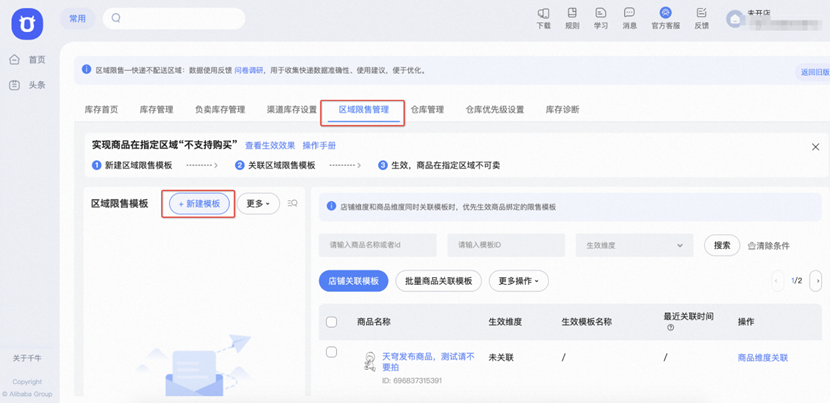Switch to 库存管理 tab
Screen dimensions: 830x403
(x=157, y=110)
